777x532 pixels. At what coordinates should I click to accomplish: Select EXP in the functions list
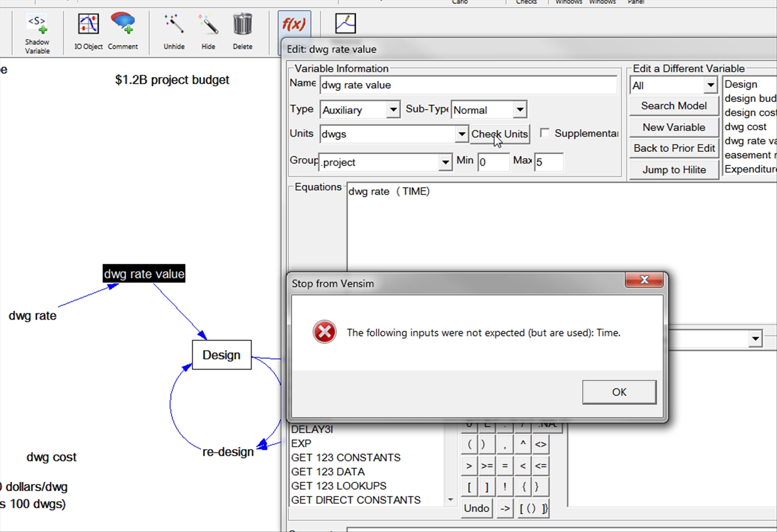click(301, 443)
